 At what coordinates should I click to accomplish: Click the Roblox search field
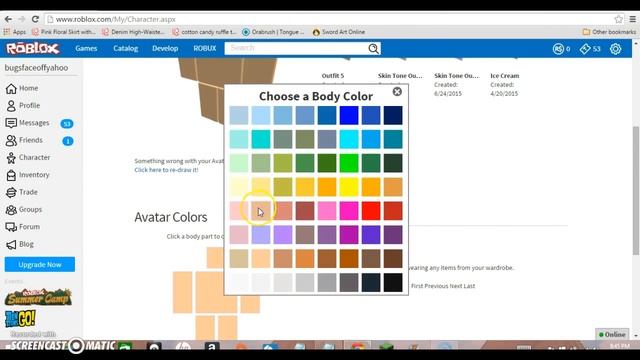[x=296, y=49]
